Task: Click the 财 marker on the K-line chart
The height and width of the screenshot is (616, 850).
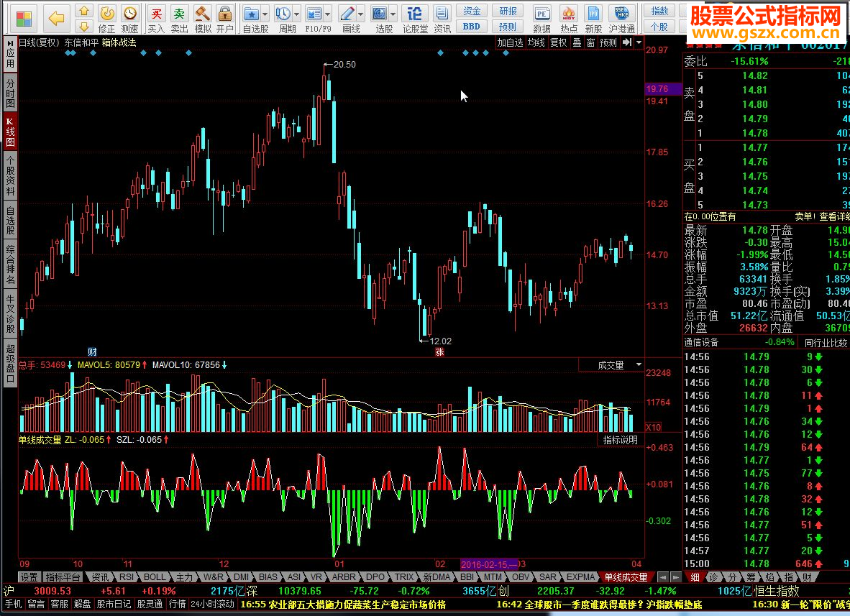Action: point(92,352)
